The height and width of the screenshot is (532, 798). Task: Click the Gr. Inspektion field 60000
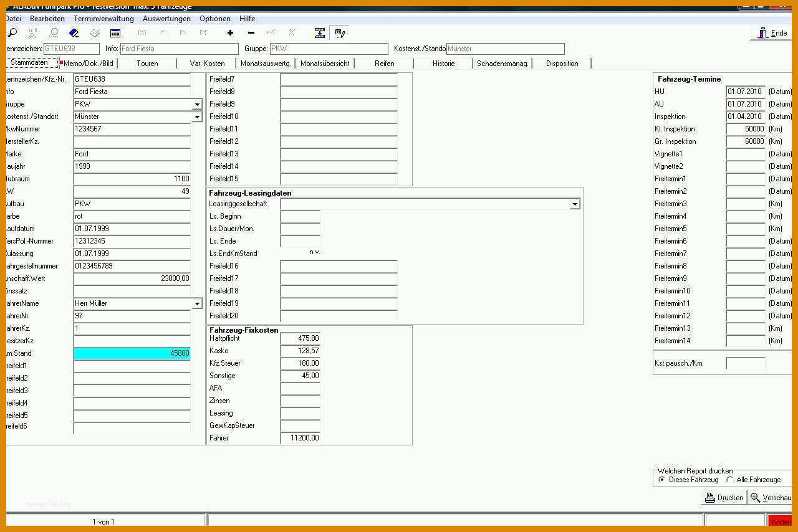pyautogui.click(x=746, y=141)
